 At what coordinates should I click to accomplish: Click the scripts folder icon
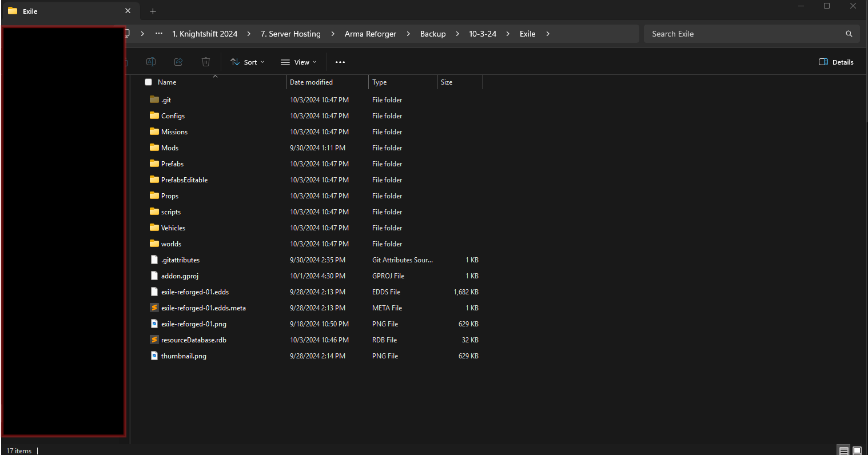(x=154, y=211)
